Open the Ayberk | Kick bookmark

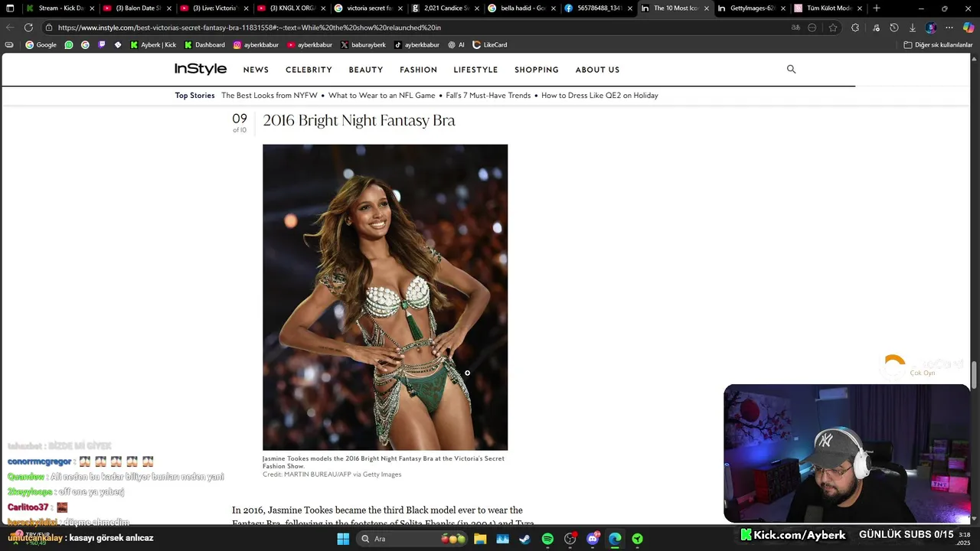(153, 45)
